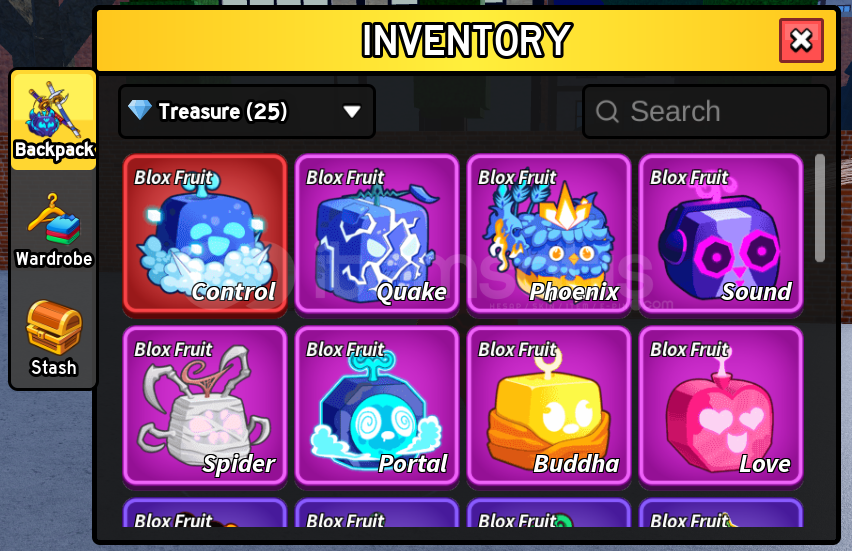The width and height of the screenshot is (852, 551).
Task: Pick the Sound Blox Fruit
Action: click(x=721, y=235)
